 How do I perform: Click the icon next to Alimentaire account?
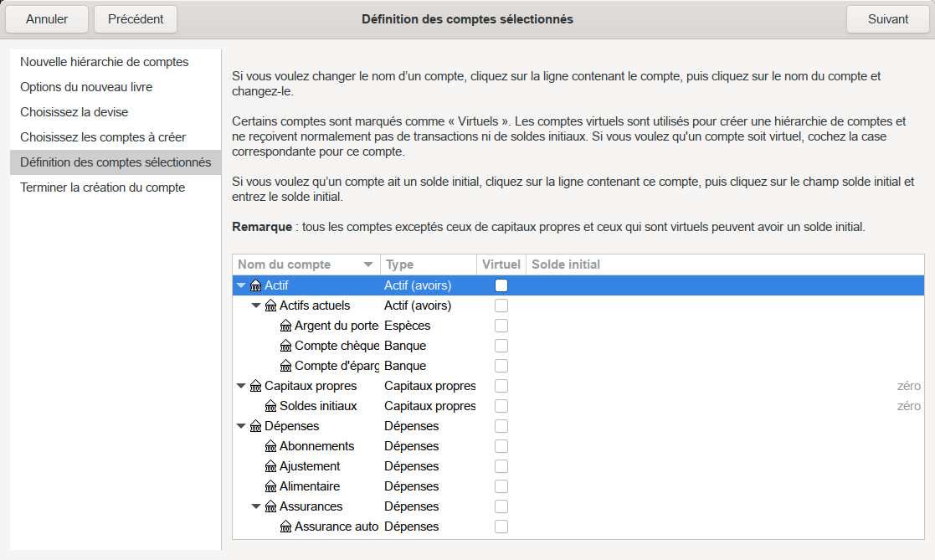(x=270, y=486)
